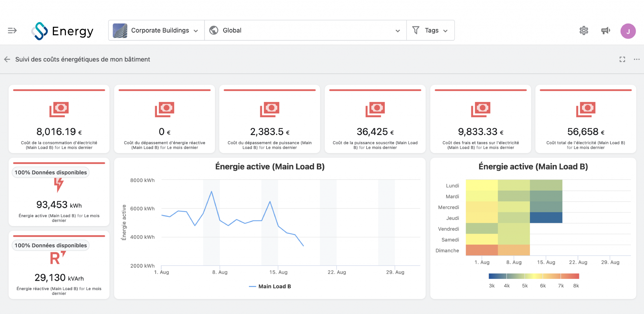Click the heatmap chart title Énergie active
The height and width of the screenshot is (314, 644).
pos(533,166)
